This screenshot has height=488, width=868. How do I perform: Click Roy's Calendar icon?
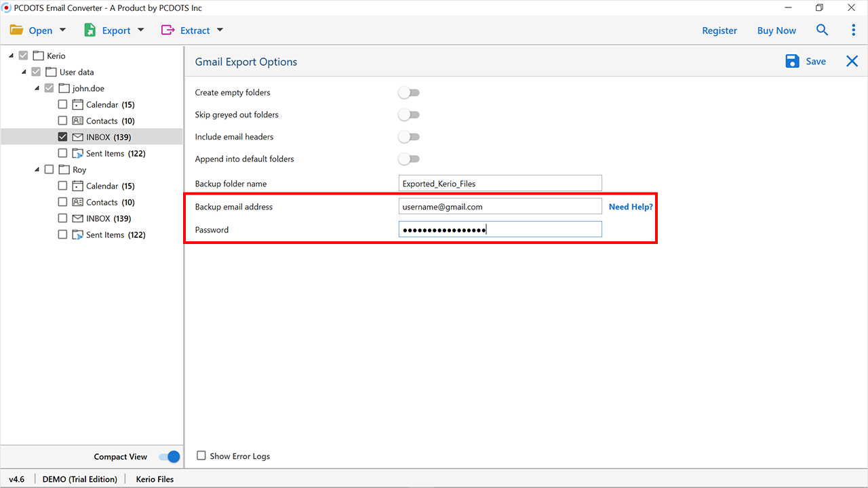pyautogui.click(x=78, y=186)
